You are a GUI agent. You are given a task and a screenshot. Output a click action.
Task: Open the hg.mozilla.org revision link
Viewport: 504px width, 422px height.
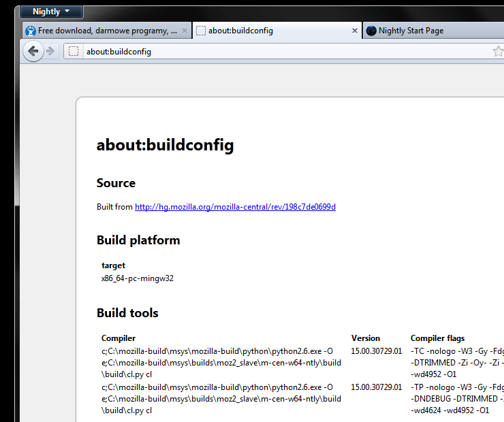pyautogui.click(x=235, y=207)
